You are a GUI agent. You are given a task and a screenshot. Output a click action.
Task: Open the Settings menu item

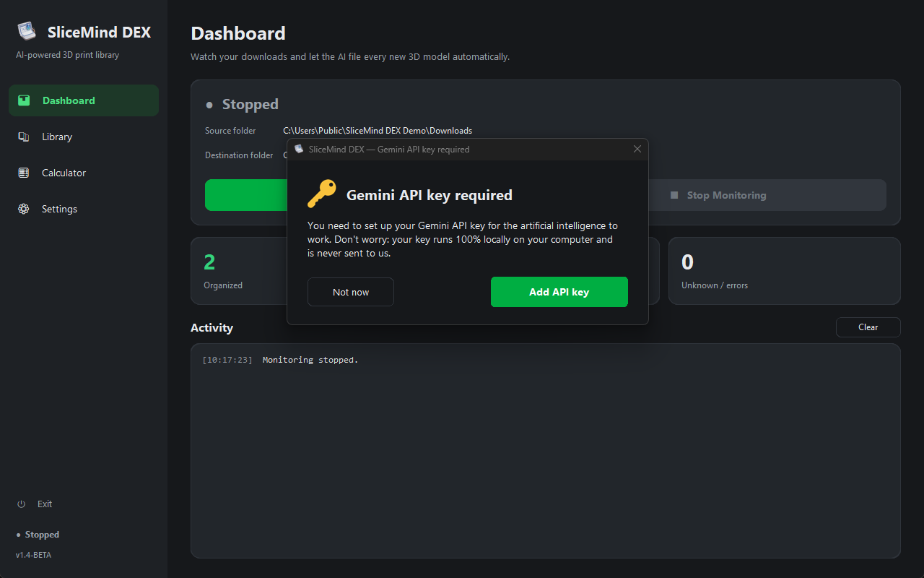[x=84, y=209]
